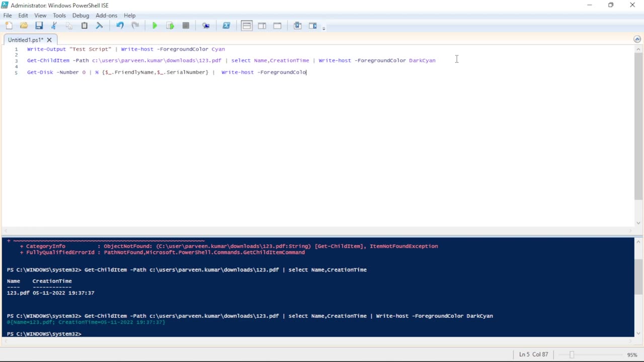Click Cyan value on script line 1
Screen dimensions: 644x362
tap(218, 49)
